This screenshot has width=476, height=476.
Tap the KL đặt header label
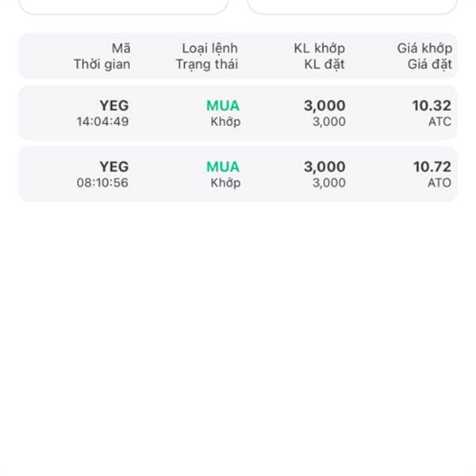(x=324, y=65)
